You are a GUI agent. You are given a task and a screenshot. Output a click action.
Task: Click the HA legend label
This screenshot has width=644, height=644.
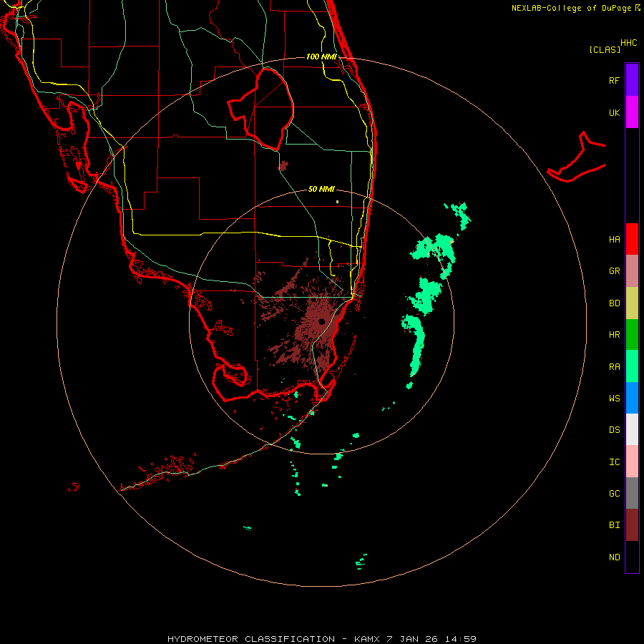pyautogui.click(x=615, y=240)
